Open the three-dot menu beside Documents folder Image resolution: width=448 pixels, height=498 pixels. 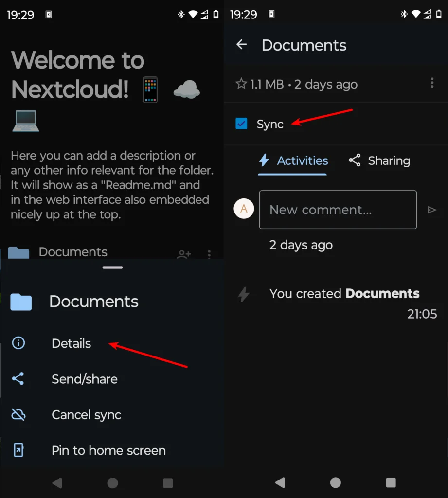(209, 254)
